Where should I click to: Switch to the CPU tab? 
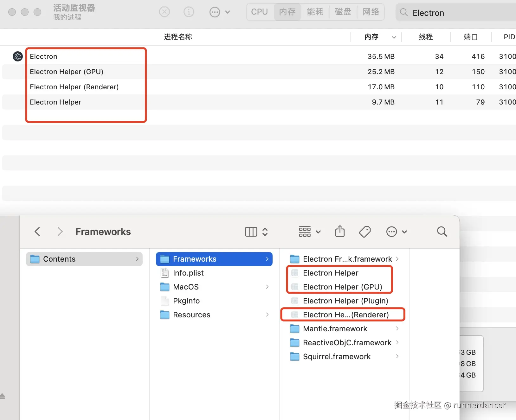[260, 12]
